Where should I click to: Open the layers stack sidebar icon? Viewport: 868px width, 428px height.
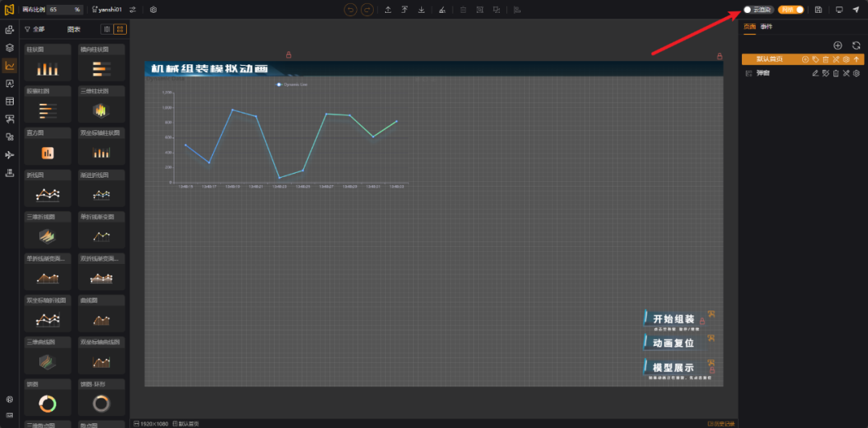click(10, 47)
